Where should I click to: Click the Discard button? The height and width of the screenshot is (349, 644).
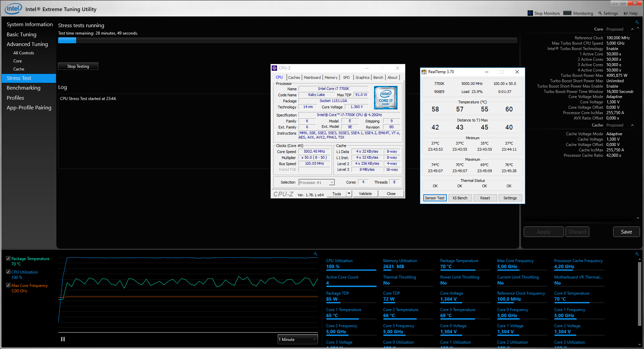(x=577, y=232)
